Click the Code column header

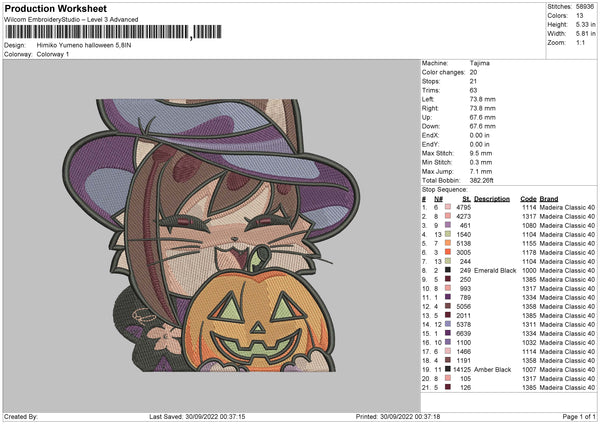tap(528, 198)
